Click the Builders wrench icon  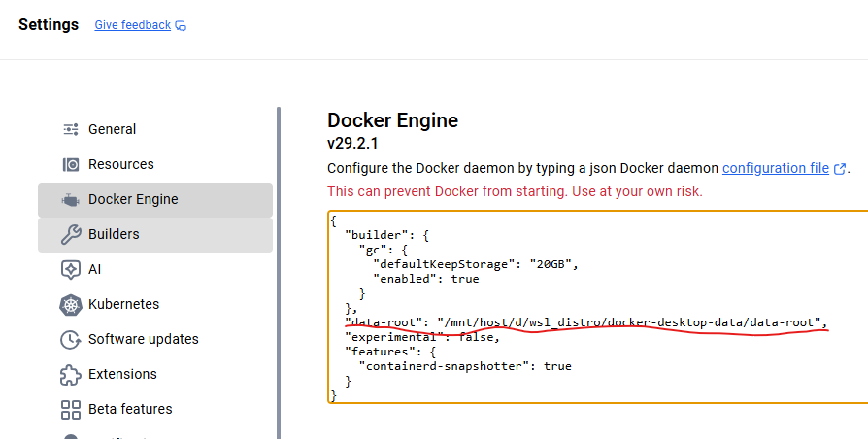coord(70,234)
